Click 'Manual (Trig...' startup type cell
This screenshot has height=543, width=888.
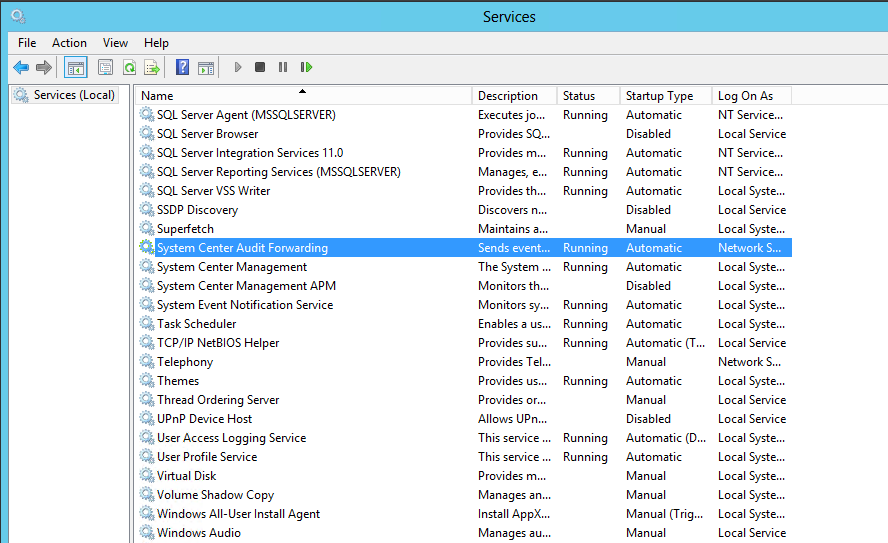coord(664,514)
